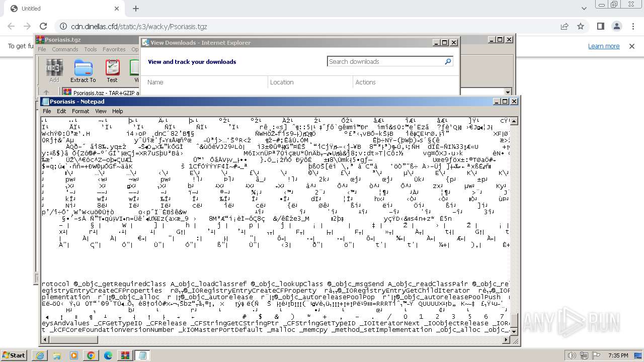
Task: Open Notepad View menu
Action: pyautogui.click(x=101, y=111)
